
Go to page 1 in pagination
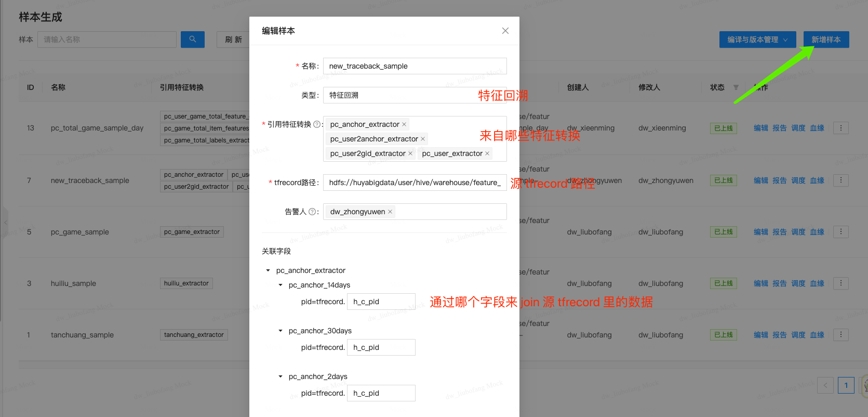click(846, 385)
